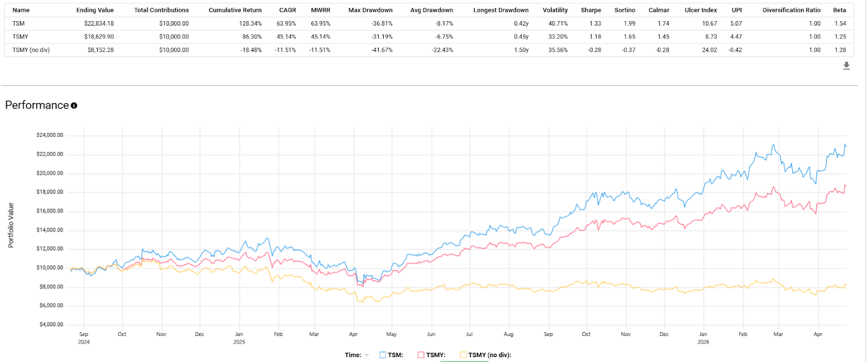Click the 1.54 Beta value
This screenshot has height=362, width=868.
coord(840,24)
